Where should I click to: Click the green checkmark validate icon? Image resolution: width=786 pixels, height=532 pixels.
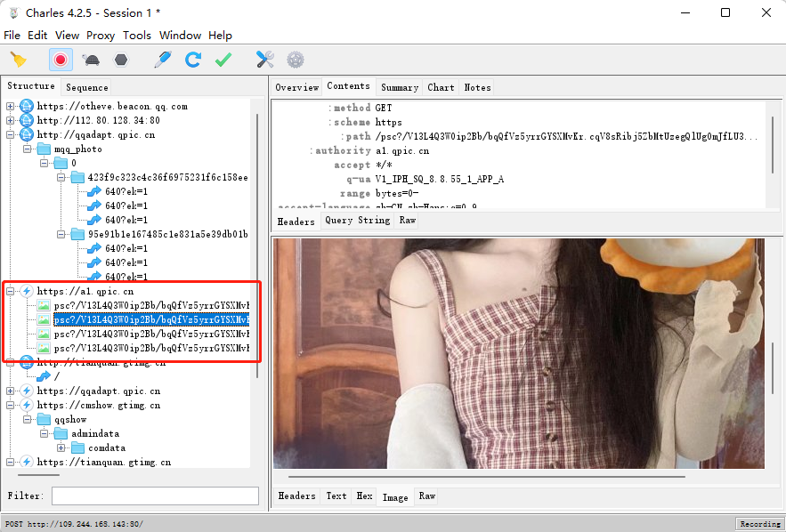(223, 60)
